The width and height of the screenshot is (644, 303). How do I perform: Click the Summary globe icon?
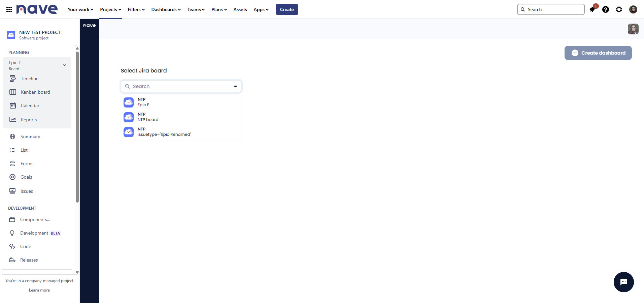(x=12, y=137)
